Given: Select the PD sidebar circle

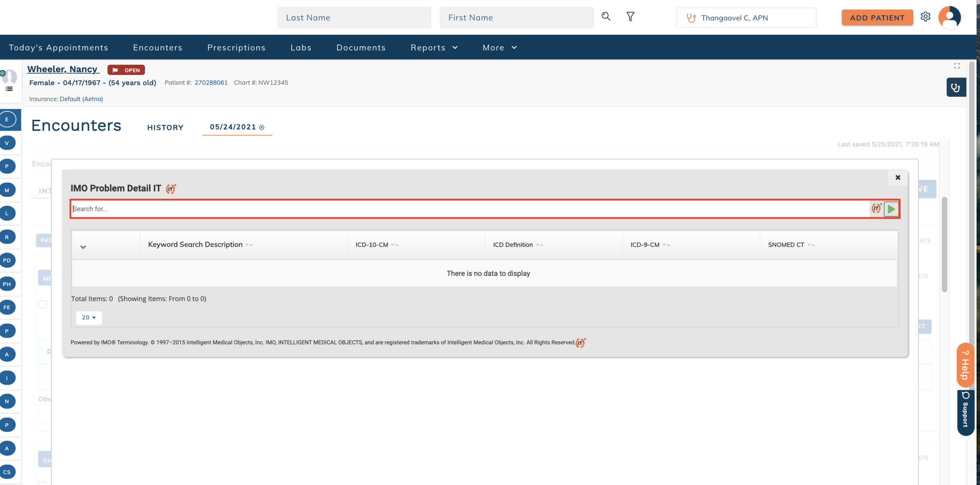Looking at the screenshot, I should (7, 260).
